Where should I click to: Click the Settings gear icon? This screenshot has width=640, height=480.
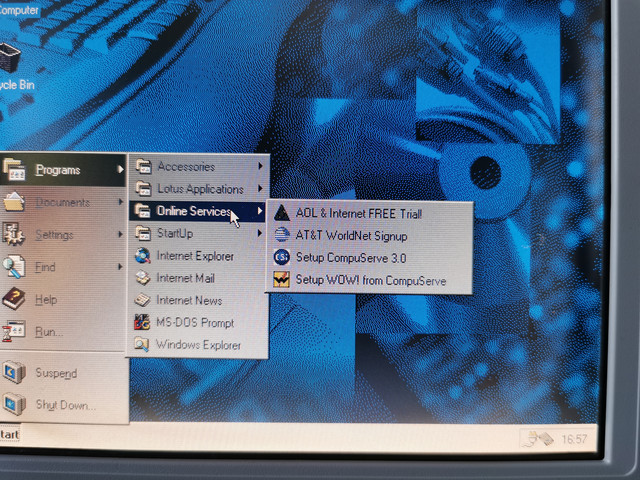click(x=13, y=234)
